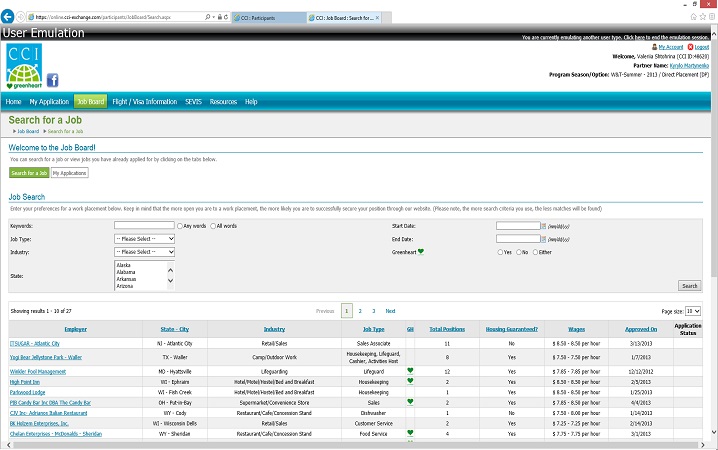Click the CCI Greenheart logo
The image size is (718, 450).
click(x=24, y=66)
